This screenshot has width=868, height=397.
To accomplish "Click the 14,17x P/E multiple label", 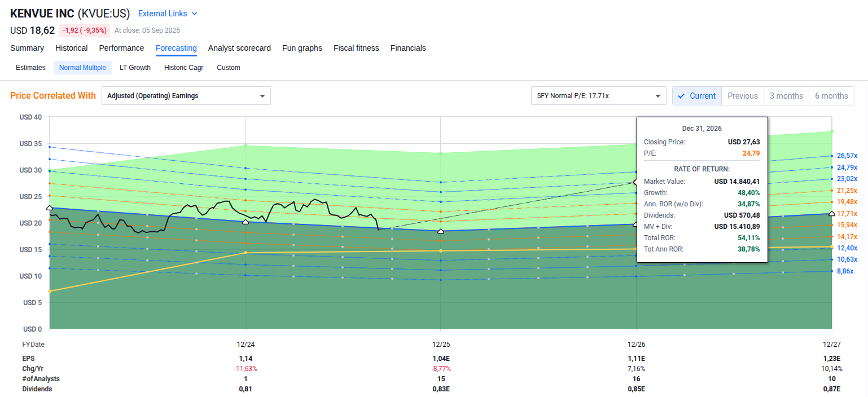I will (x=847, y=237).
